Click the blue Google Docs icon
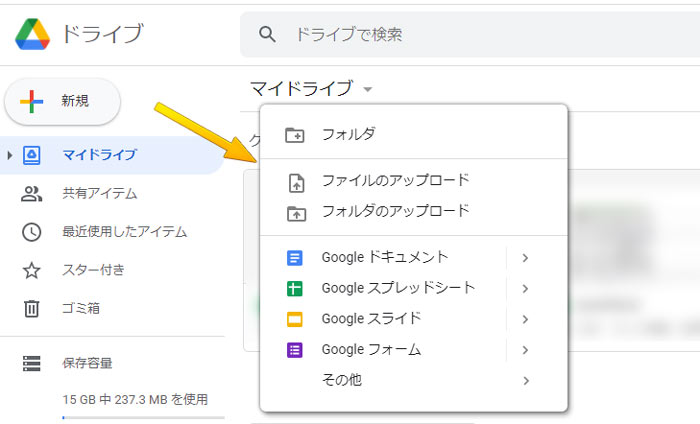Image resolution: width=700 pixels, height=424 pixels. pyautogui.click(x=295, y=258)
